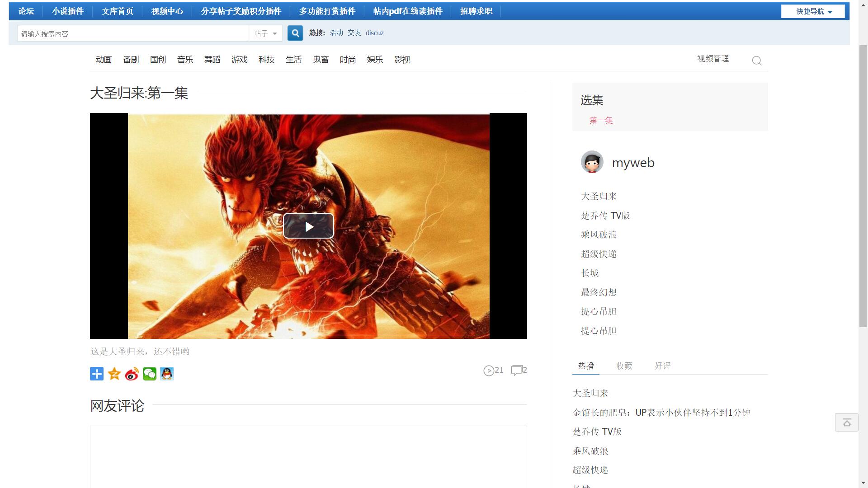The height and width of the screenshot is (488, 868).
Task: Click hot search link discuz
Action: pos(375,33)
